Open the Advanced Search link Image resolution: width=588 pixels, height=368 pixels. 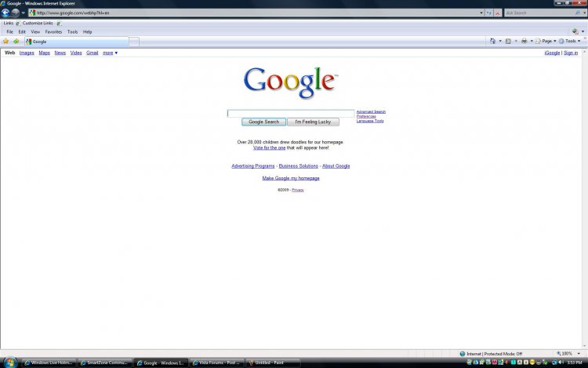point(371,111)
